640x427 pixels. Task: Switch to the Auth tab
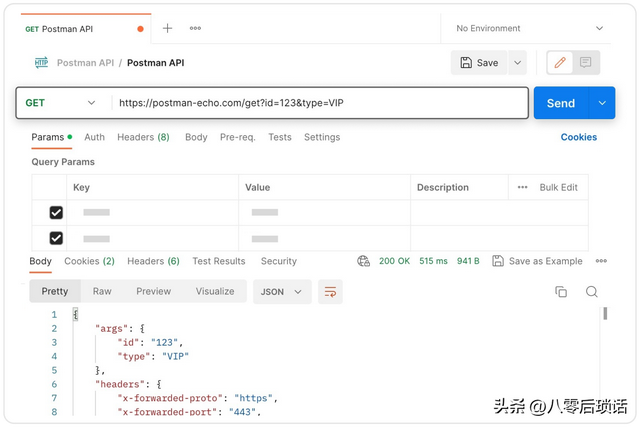coord(94,137)
